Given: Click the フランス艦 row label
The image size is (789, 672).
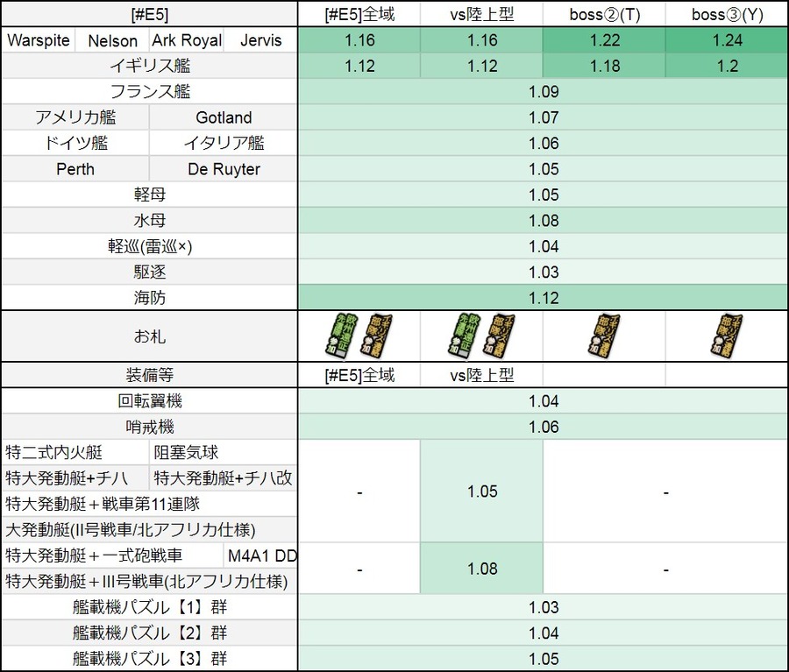Looking at the screenshot, I should point(149,91).
